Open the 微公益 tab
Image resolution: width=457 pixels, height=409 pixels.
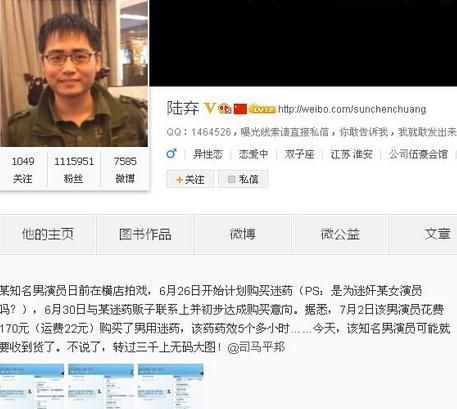click(340, 234)
